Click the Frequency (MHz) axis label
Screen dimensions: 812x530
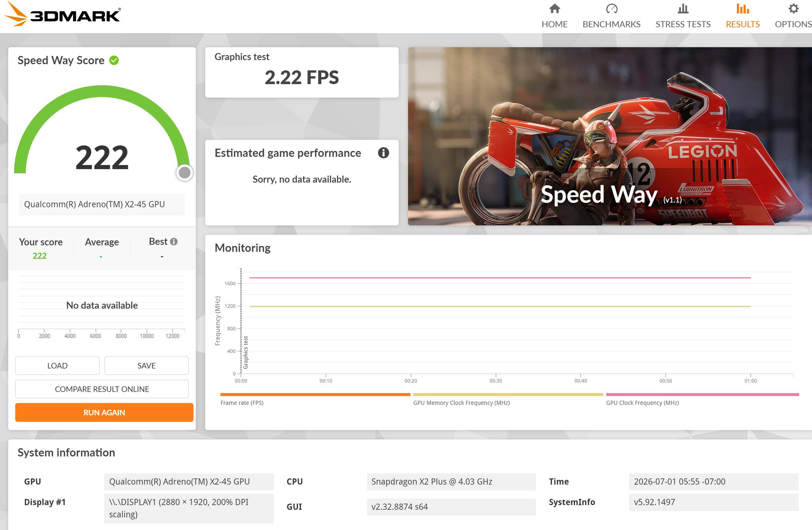[x=218, y=321]
